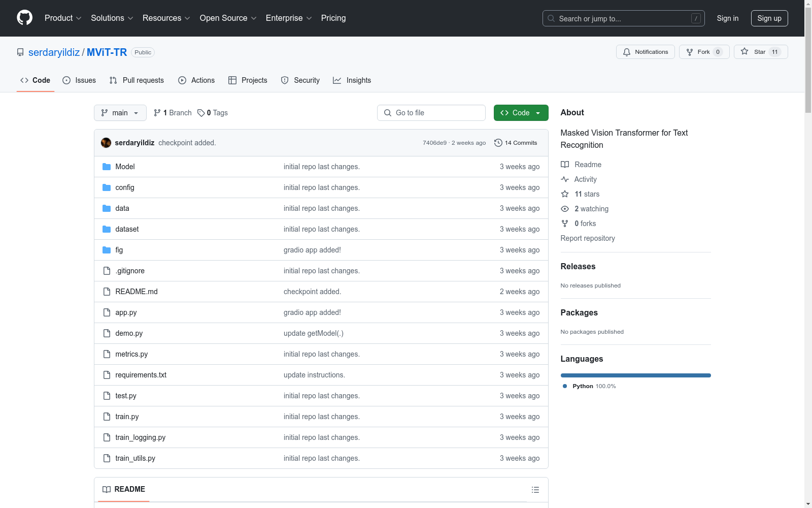
Task: Open the main branch selector dropdown
Action: point(120,113)
